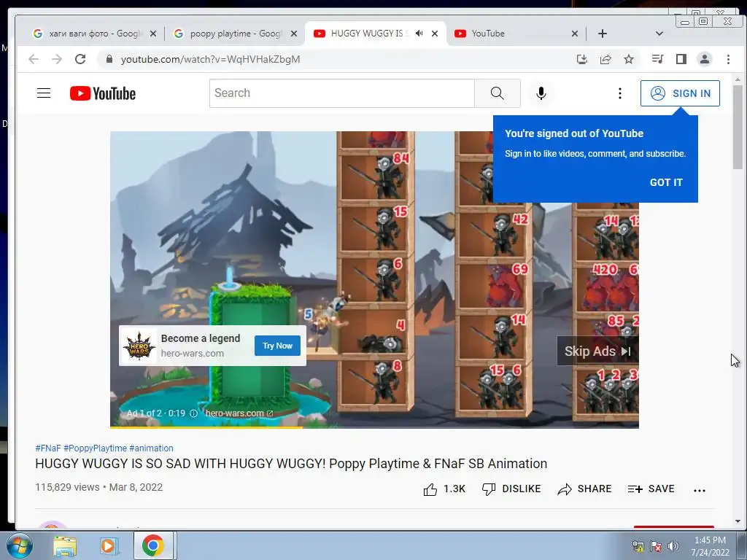Image resolution: width=747 pixels, height=560 pixels.
Task: Open the Windows Start menu
Action: (x=20, y=545)
